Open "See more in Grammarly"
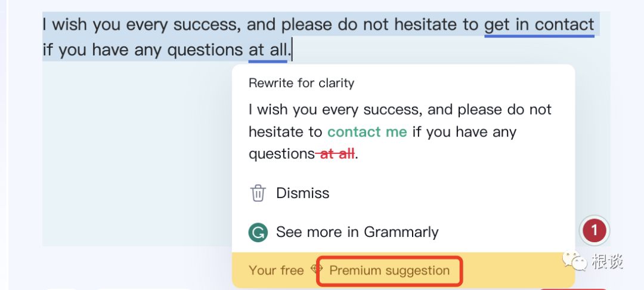Image resolution: width=644 pixels, height=290 pixels. [x=357, y=232]
